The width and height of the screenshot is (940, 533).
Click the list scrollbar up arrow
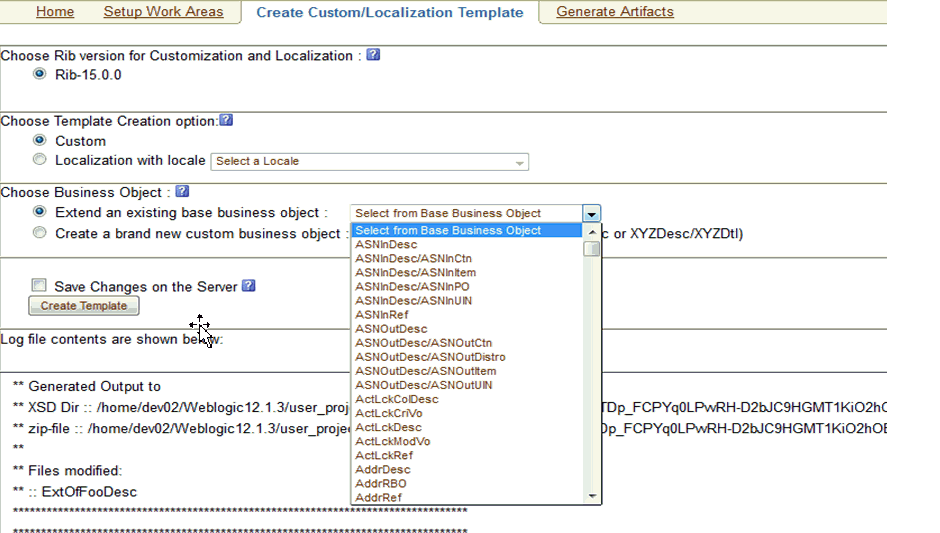pos(592,232)
